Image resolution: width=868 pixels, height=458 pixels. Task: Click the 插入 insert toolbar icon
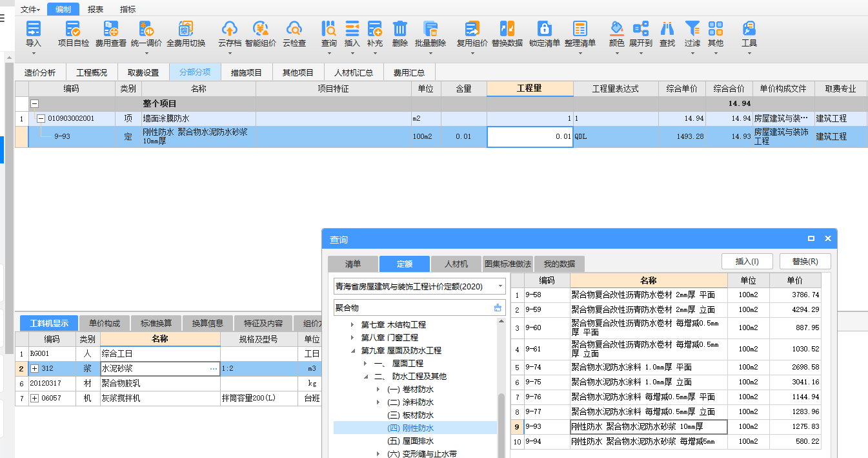[352, 28]
